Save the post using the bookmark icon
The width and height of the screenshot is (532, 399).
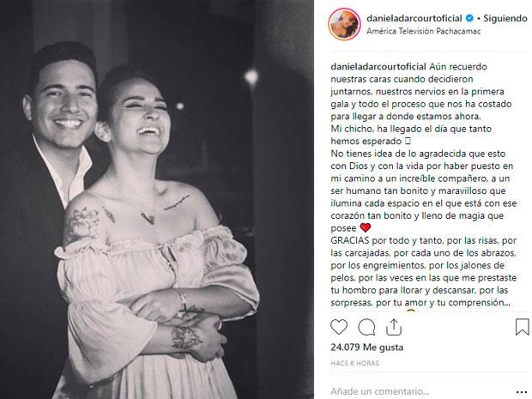[523, 327]
